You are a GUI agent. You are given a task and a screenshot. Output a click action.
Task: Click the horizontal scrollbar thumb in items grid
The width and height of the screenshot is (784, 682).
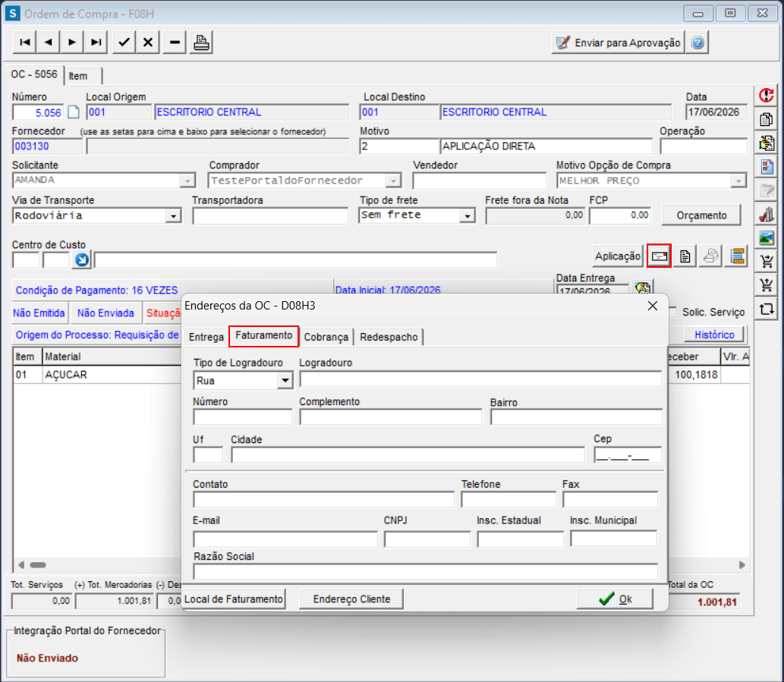(x=38, y=565)
